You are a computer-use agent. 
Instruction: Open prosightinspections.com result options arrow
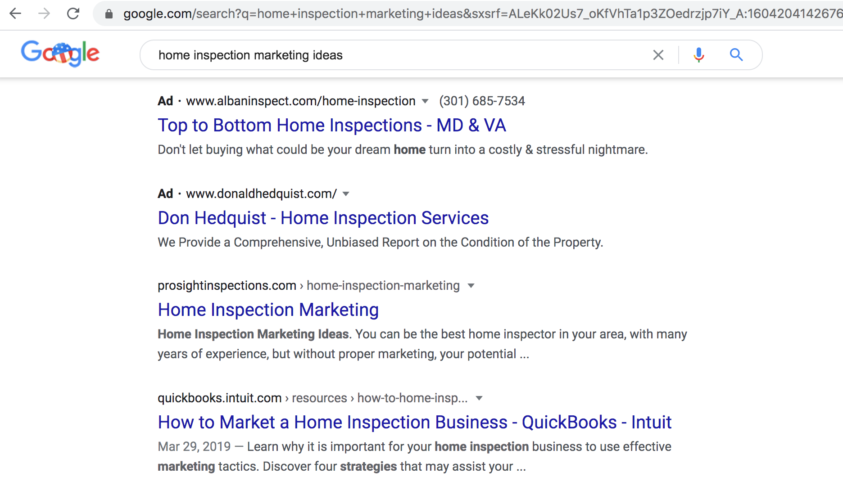pyautogui.click(x=471, y=286)
